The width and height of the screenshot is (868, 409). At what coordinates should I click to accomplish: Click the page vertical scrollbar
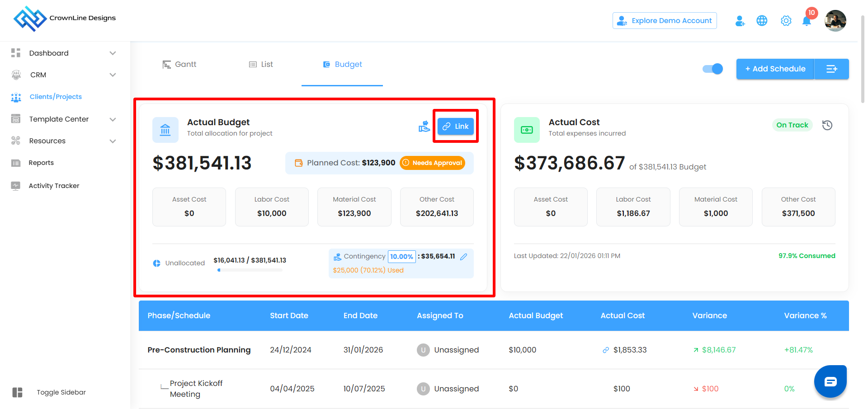863,59
